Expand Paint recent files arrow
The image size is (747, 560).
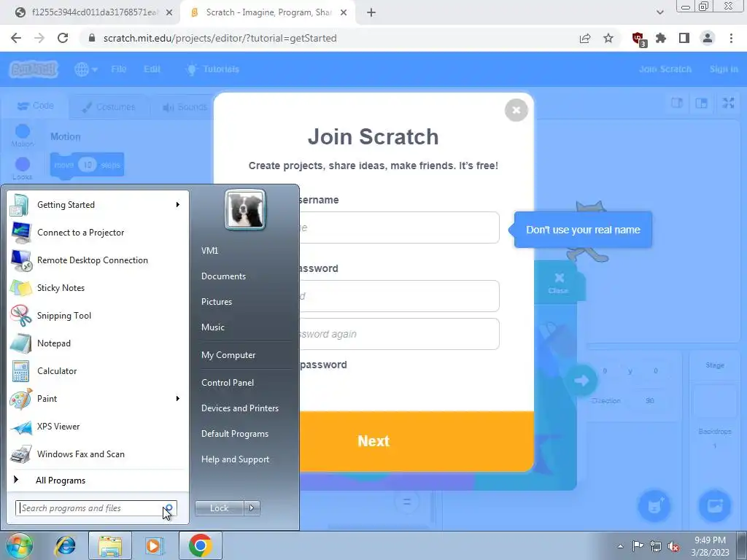[x=178, y=399]
